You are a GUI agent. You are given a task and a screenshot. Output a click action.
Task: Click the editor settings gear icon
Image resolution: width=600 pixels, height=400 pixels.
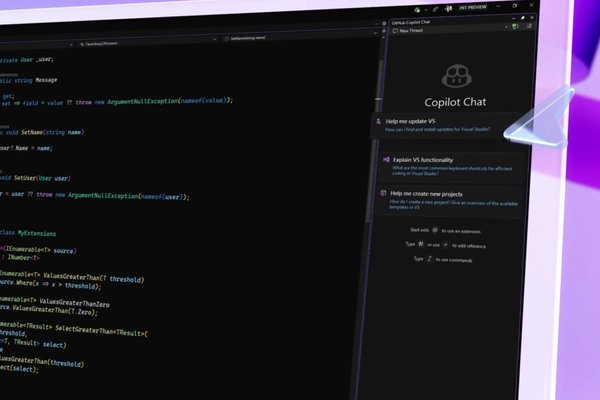point(384,24)
